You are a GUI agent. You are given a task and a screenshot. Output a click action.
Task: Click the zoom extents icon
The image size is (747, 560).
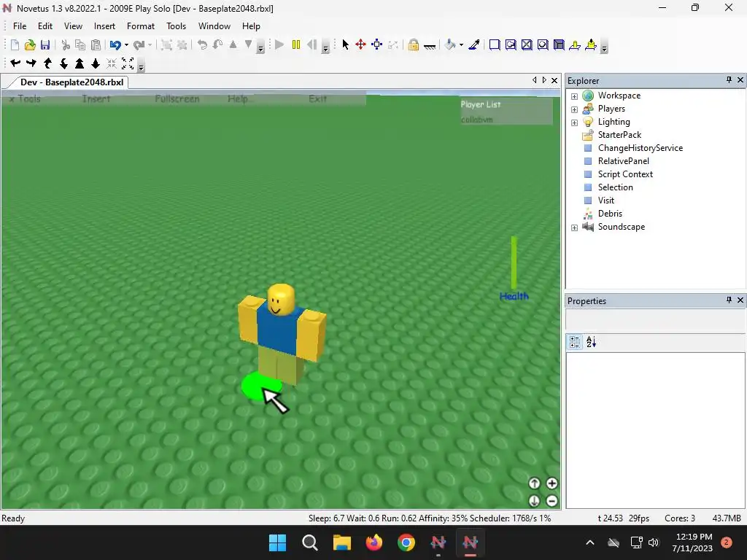(x=128, y=63)
